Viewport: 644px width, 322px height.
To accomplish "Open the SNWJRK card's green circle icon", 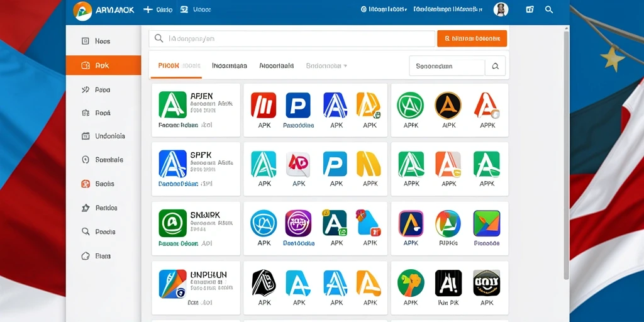I will (172, 223).
